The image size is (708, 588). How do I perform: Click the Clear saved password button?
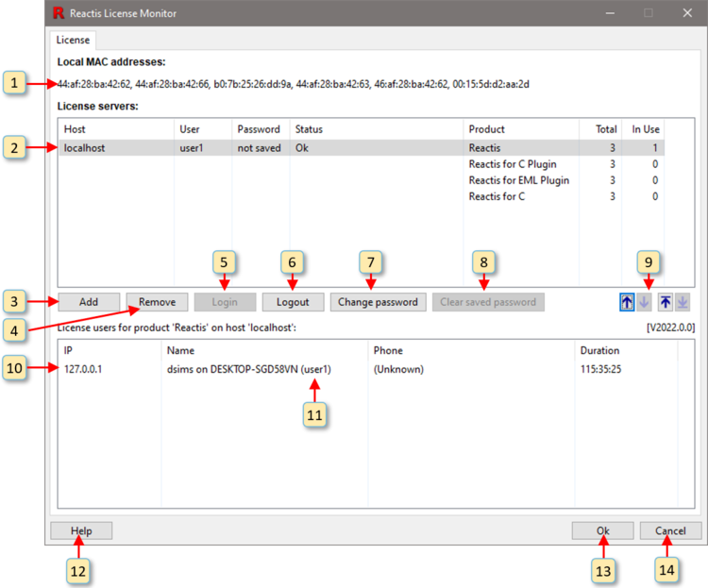[488, 302]
